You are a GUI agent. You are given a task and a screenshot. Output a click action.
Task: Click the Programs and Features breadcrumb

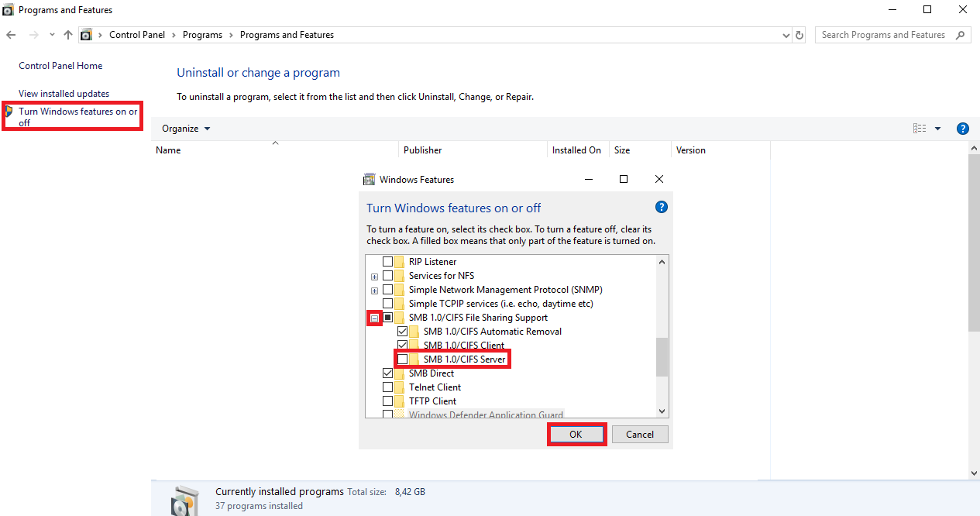click(x=287, y=35)
